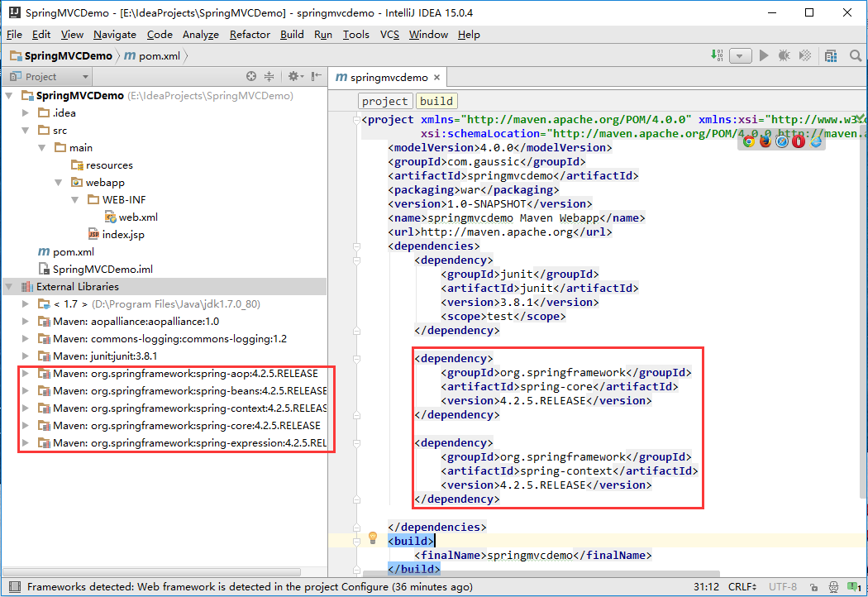
Task: Expand the junit:junit:3.8.1 library
Action: pyautogui.click(x=26, y=356)
